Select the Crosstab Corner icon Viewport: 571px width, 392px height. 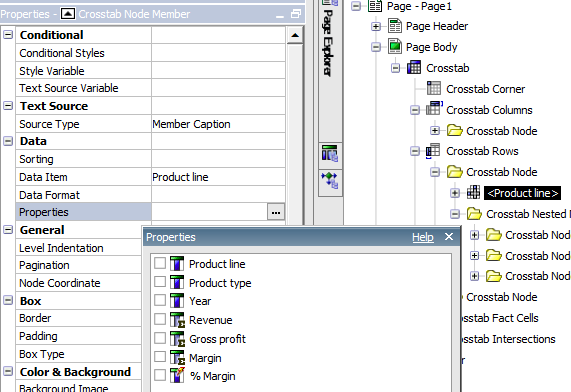[x=434, y=89]
